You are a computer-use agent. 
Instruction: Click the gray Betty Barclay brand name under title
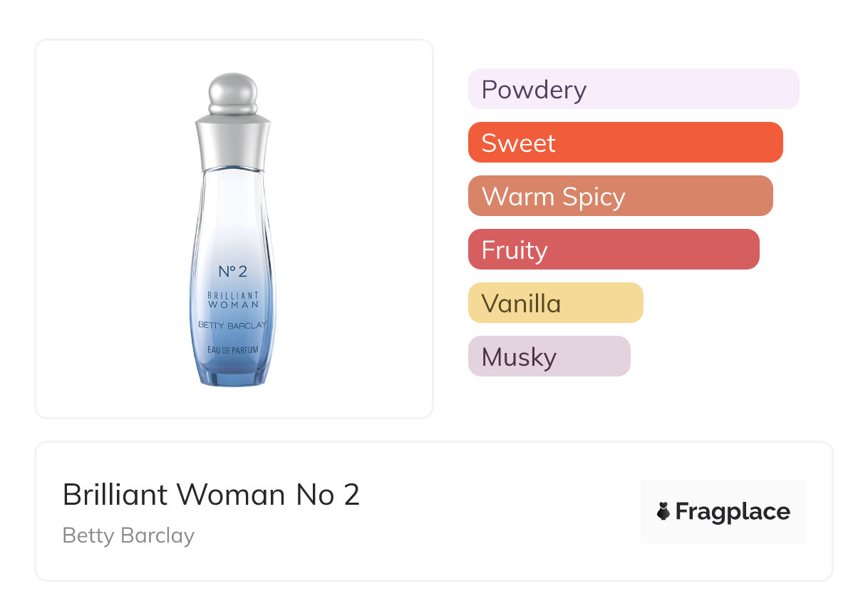(x=128, y=535)
